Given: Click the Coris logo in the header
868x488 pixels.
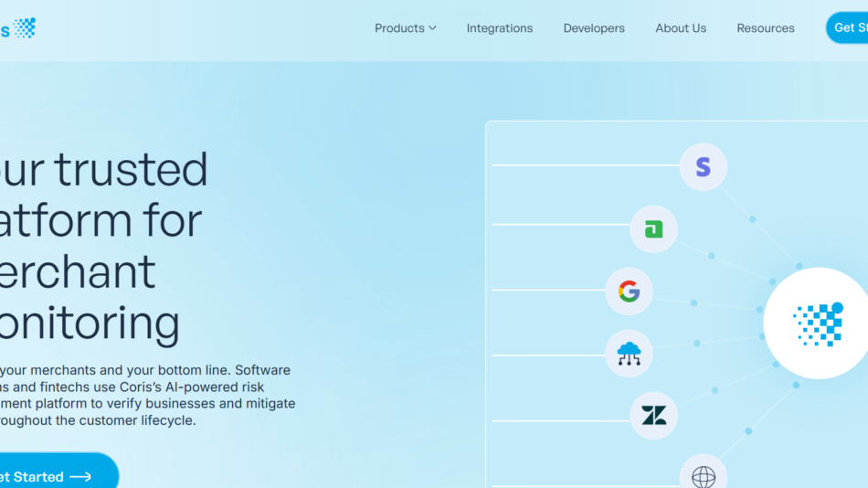Looking at the screenshot, I should [19, 28].
